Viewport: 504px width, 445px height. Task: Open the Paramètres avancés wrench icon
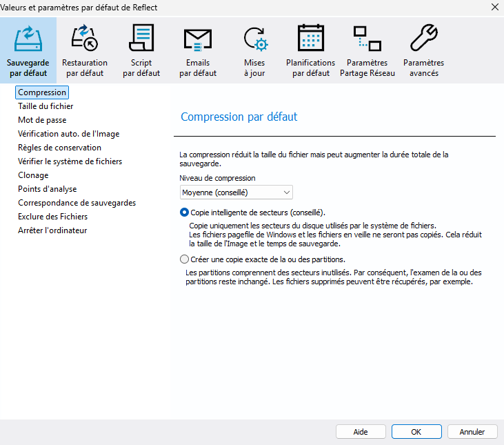click(423, 38)
